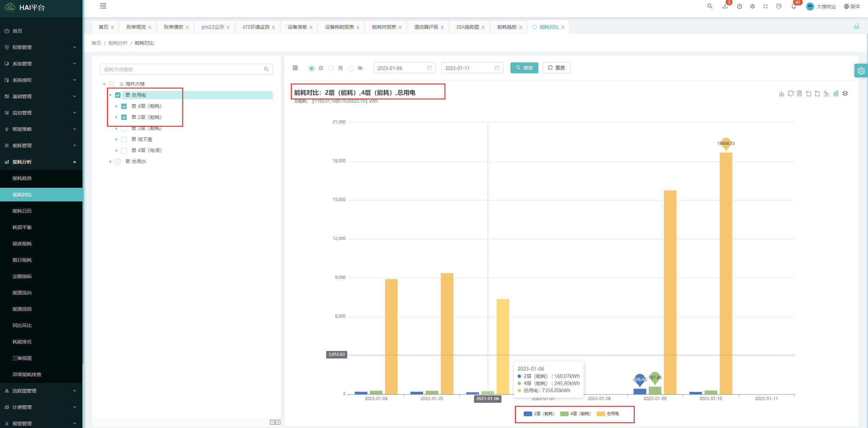Image resolution: width=868 pixels, height=428 pixels.
Task: Close the 能耗对比 tab
Action: coord(563,27)
